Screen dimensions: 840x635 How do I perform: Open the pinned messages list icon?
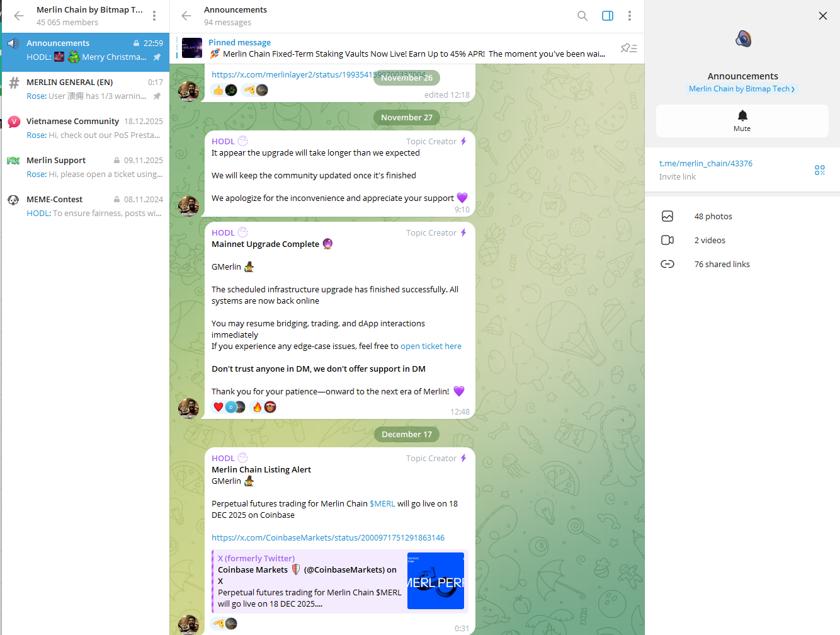(x=628, y=48)
